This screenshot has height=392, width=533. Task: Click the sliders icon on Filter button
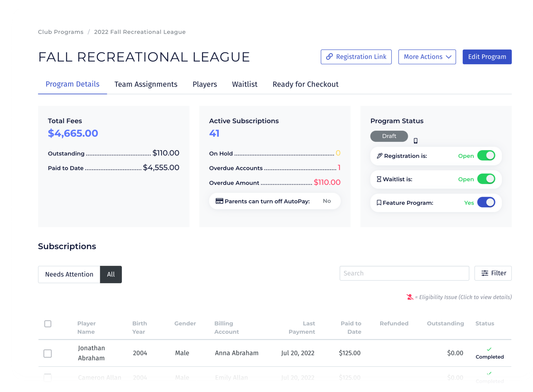tap(485, 273)
